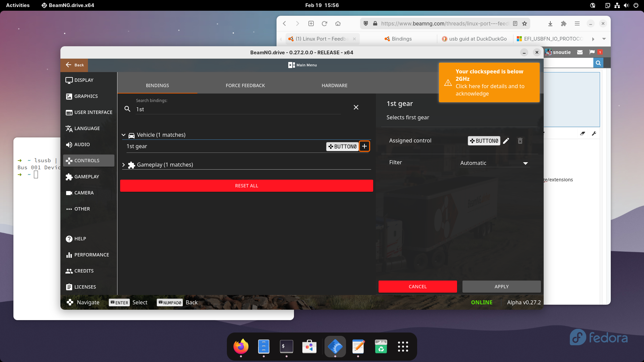
Task: Click the Back arrow button in BeamNG
Action: (x=74, y=65)
